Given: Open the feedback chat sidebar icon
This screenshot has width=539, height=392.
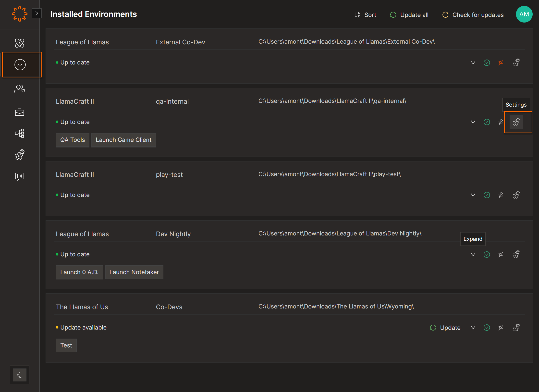Looking at the screenshot, I should (20, 176).
